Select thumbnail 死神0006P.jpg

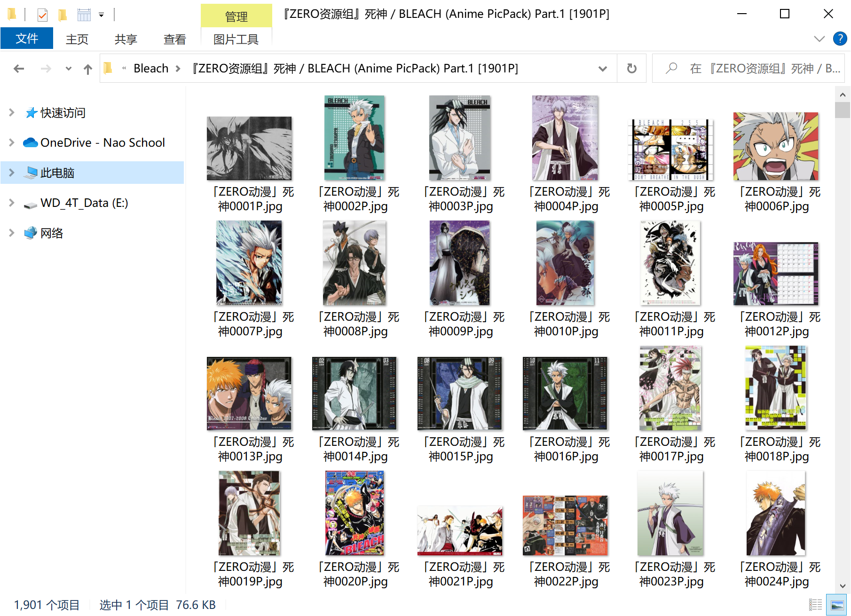pos(776,146)
